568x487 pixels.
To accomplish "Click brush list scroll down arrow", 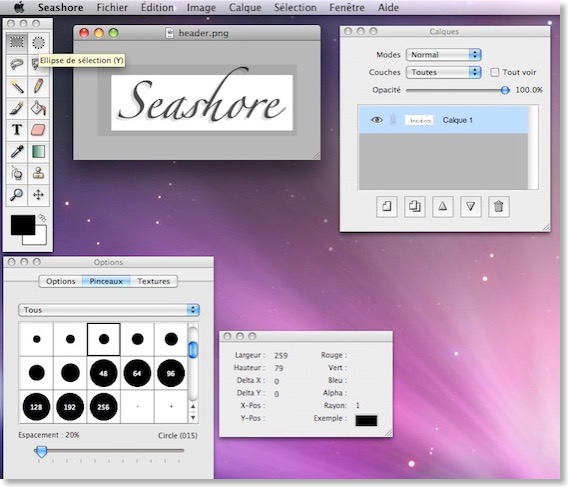I will [x=193, y=417].
